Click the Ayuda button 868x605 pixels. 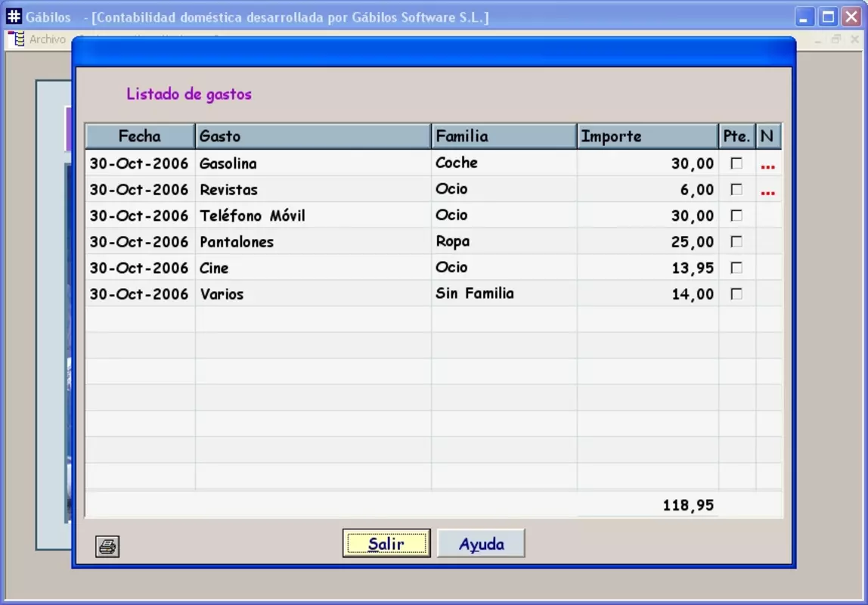click(481, 544)
